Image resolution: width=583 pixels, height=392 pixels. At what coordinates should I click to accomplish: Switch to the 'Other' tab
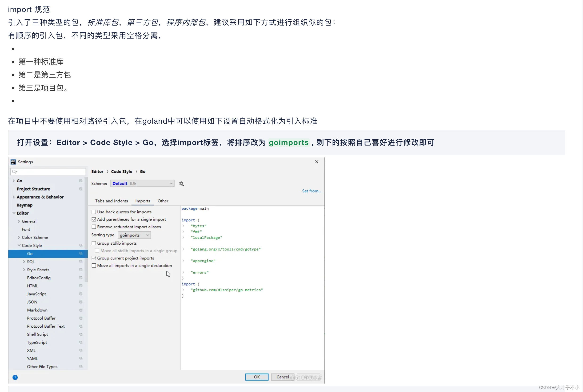(163, 201)
